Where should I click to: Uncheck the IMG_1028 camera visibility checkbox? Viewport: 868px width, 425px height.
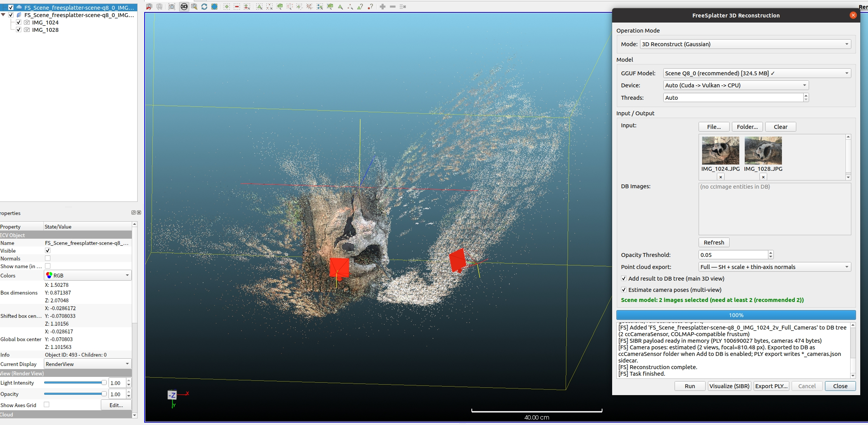click(x=19, y=30)
